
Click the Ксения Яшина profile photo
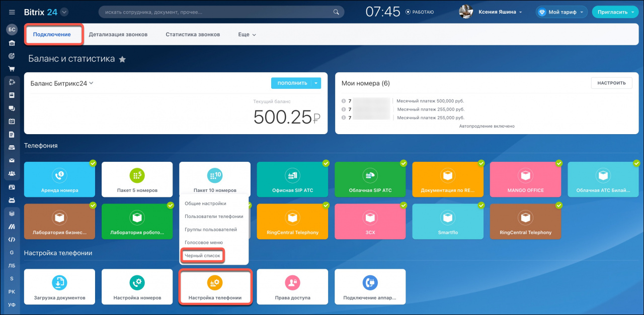coord(466,12)
